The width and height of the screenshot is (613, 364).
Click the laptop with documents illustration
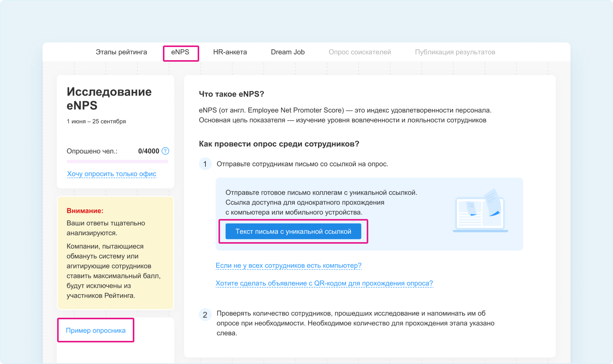[480, 211]
